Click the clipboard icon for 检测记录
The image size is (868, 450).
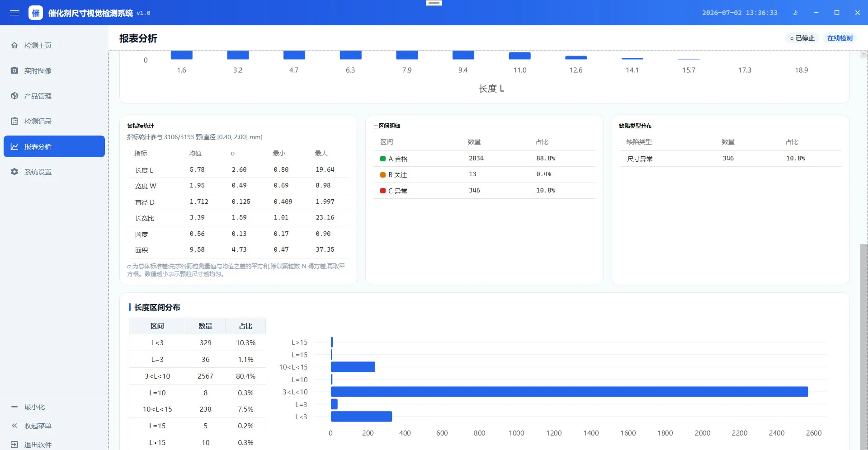(x=14, y=121)
